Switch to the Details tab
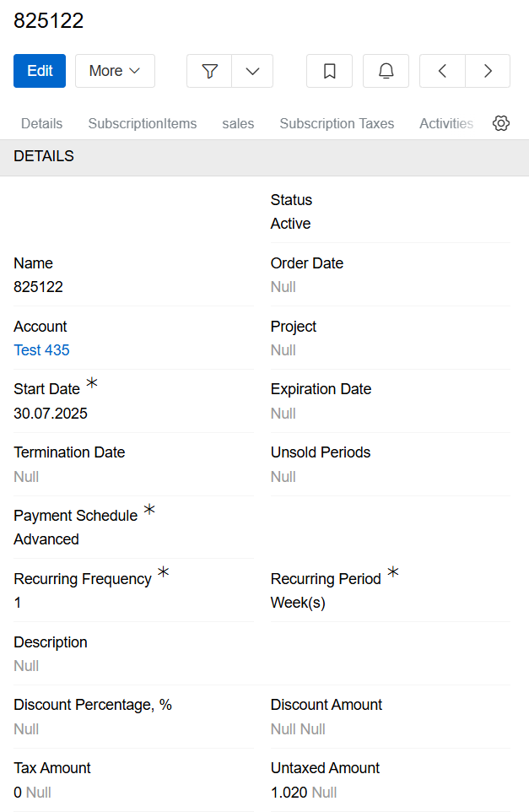 tap(41, 123)
